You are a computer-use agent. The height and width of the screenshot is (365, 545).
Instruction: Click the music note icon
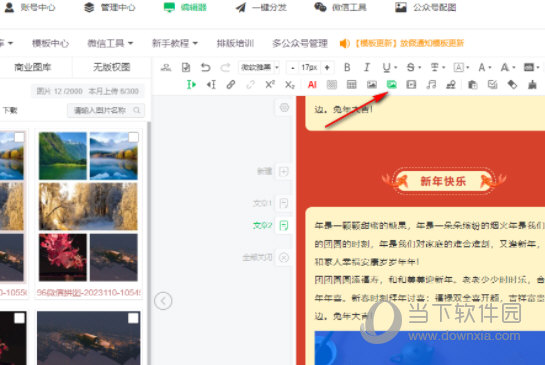431,84
